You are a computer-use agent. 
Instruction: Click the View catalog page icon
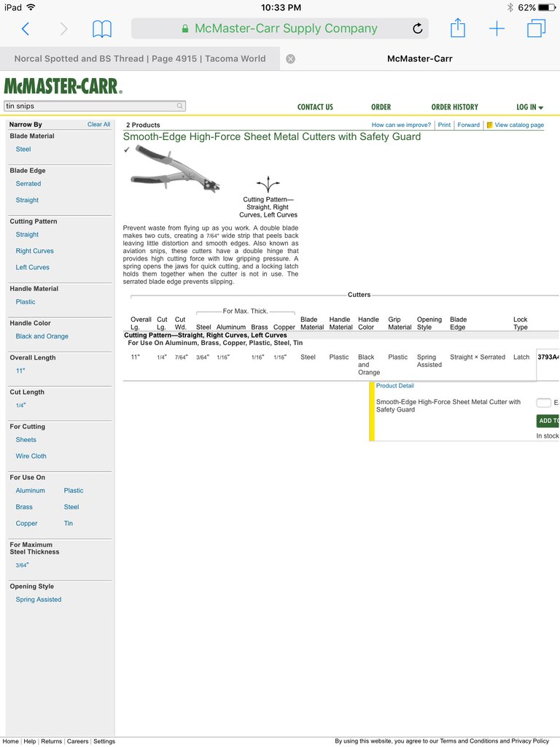pos(489,125)
